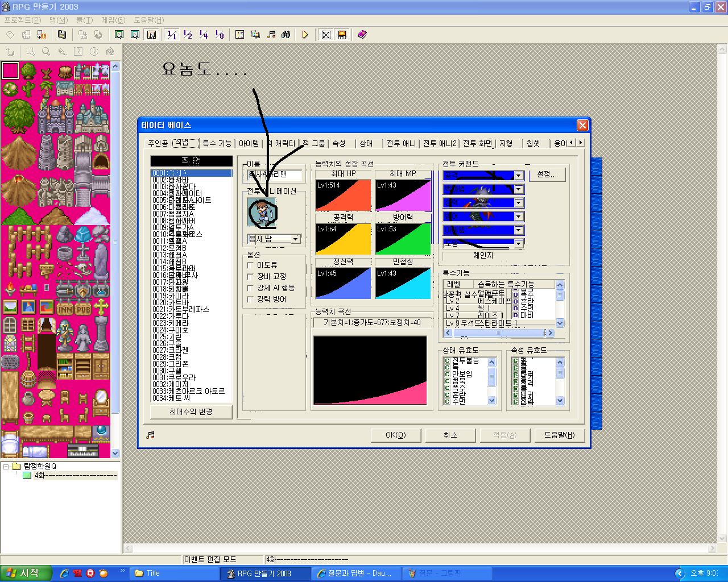Open the 용사 남 battle animation dropdown
Viewport: 728px width, 582px height.
click(x=296, y=239)
